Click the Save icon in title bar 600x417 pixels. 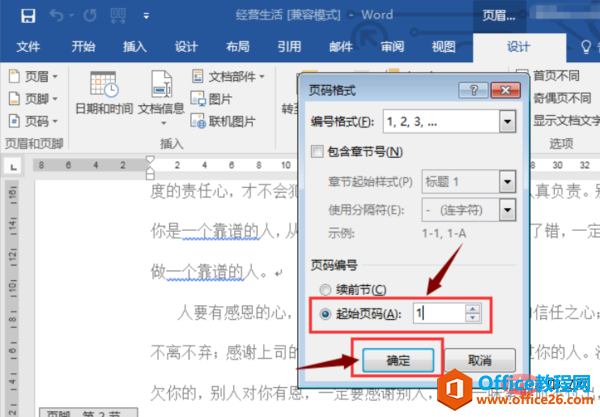click(28, 16)
